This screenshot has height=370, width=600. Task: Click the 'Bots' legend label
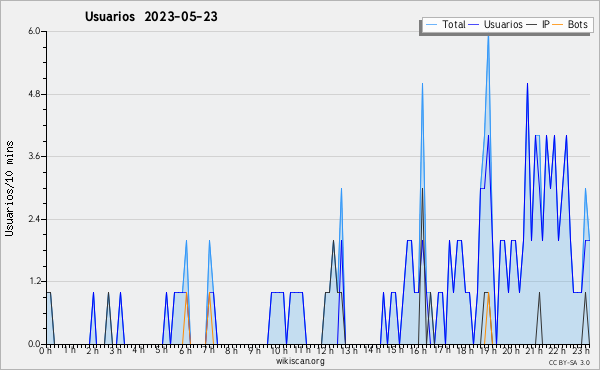577,24
